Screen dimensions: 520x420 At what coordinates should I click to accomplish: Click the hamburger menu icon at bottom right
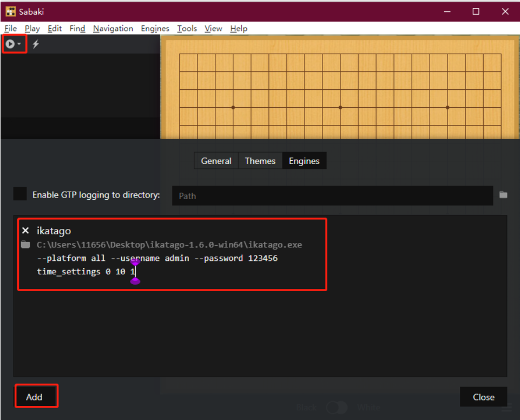[x=506, y=408]
